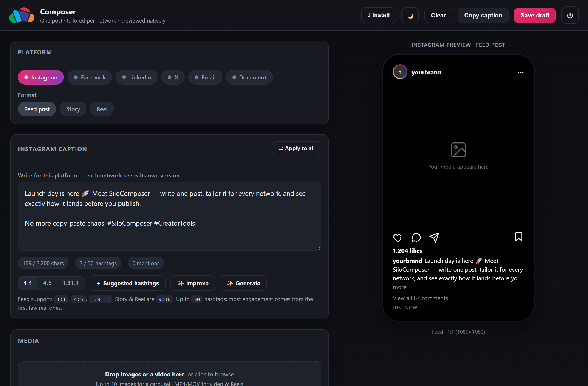Click the media placeholder image icon
The height and width of the screenshot is (386, 588).
458,150
